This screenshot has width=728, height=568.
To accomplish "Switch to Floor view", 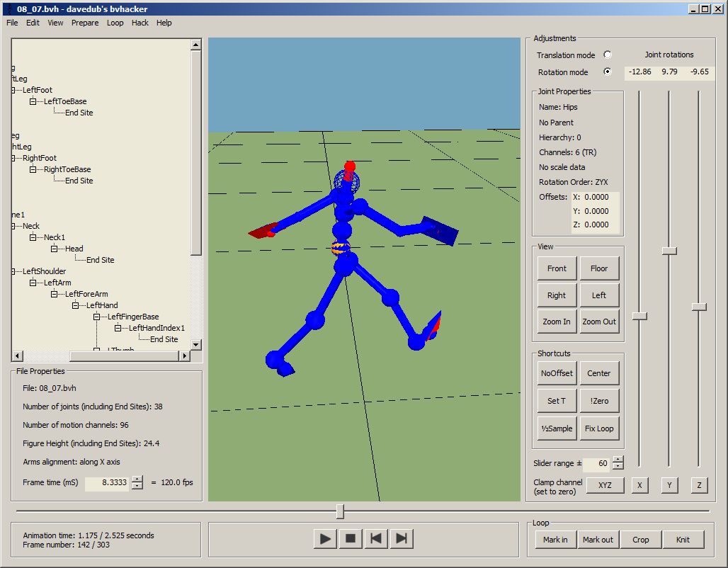I will click(x=599, y=268).
